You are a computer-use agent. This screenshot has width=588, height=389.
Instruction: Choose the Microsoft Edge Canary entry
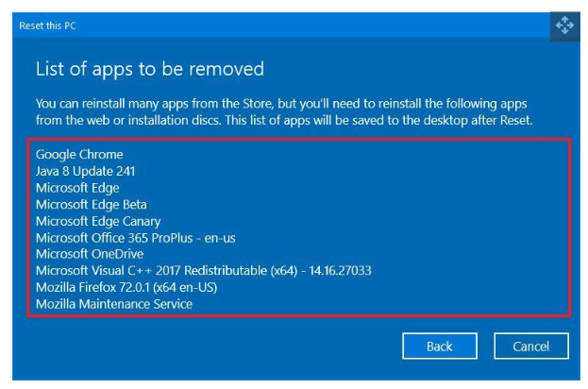click(x=98, y=221)
